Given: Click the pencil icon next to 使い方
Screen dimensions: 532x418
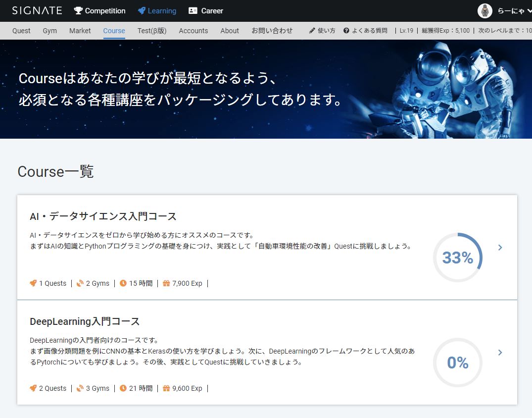Looking at the screenshot, I should [312, 31].
